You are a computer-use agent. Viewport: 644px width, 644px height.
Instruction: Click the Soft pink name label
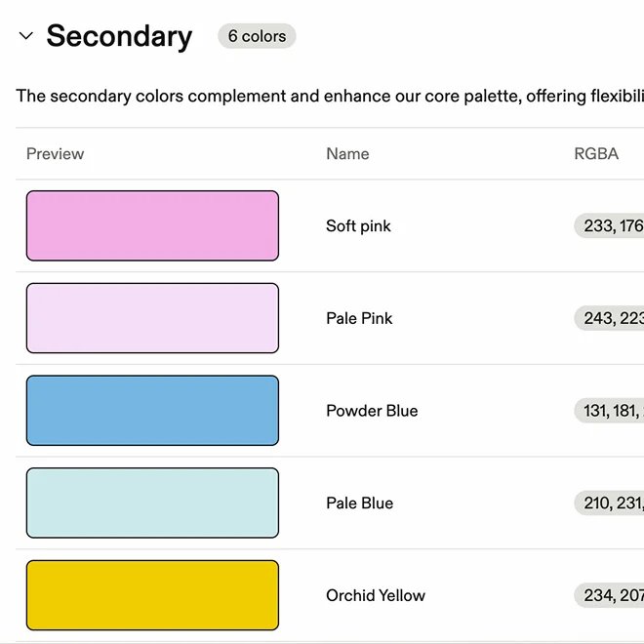click(x=358, y=226)
